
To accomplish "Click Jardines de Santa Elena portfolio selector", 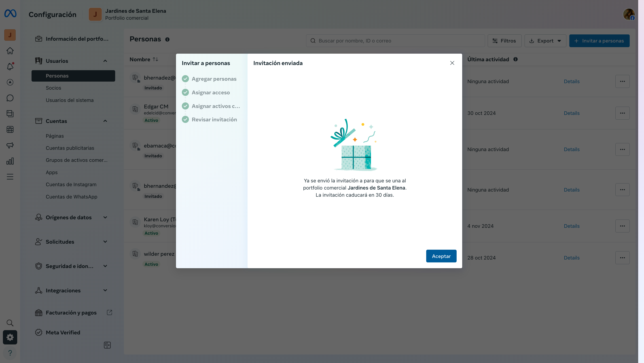I will [x=127, y=14].
